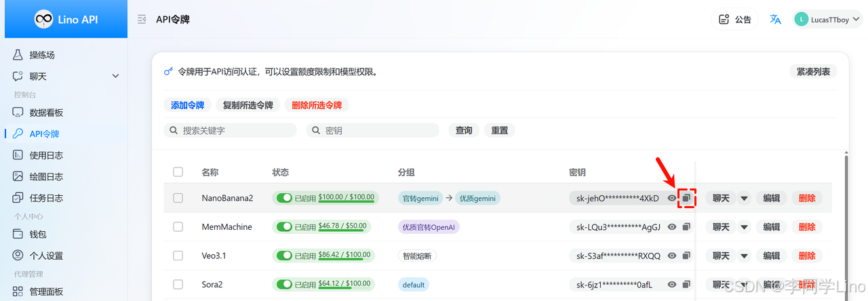Click the 添加令牌 button
868x301 pixels.
pyautogui.click(x=187, y=105)
